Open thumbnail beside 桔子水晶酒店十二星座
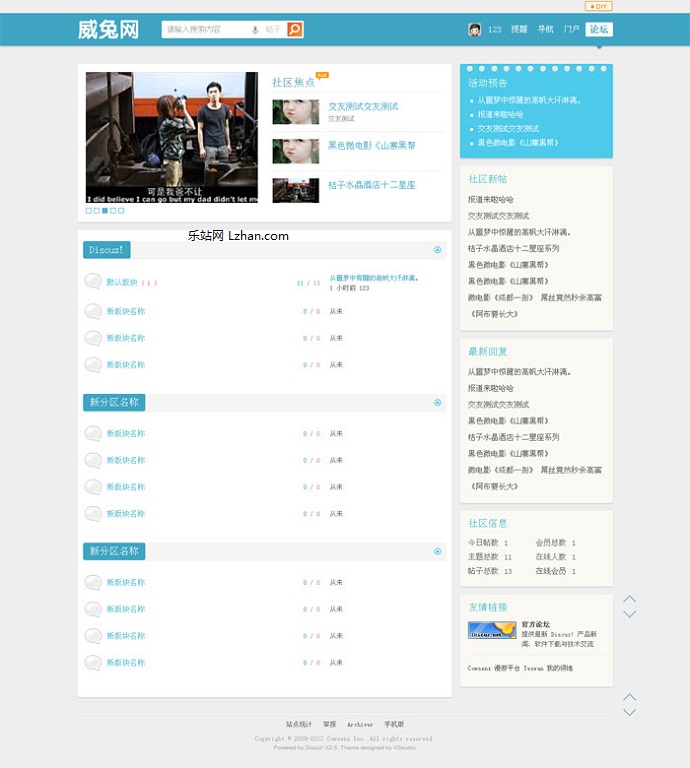 pos(296,191)
